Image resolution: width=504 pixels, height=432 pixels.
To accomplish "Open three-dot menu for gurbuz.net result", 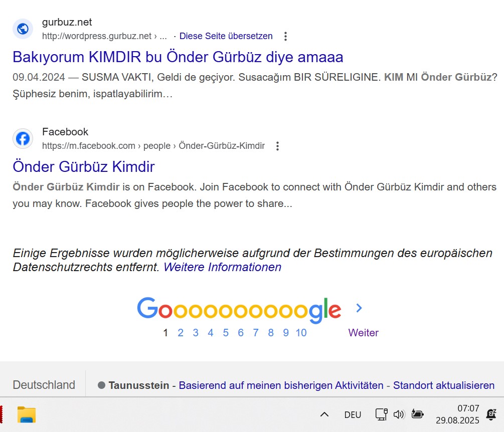I will (x=285, y=36).
